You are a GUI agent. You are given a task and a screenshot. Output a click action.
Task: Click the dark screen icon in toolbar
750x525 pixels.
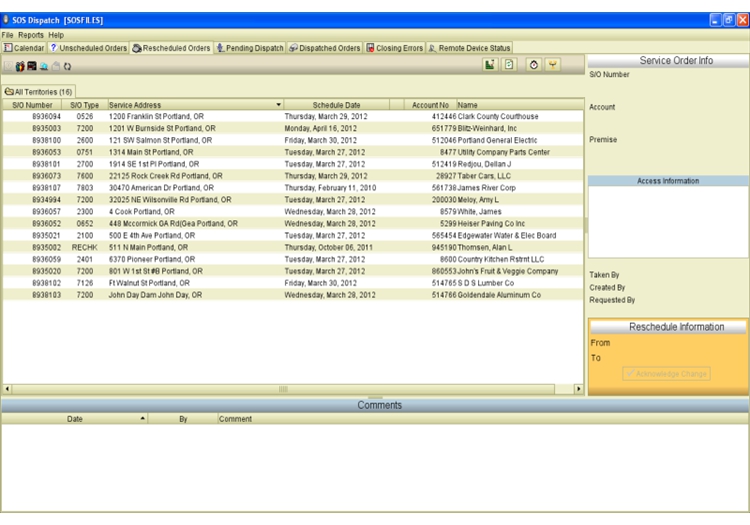click(32, 66)
